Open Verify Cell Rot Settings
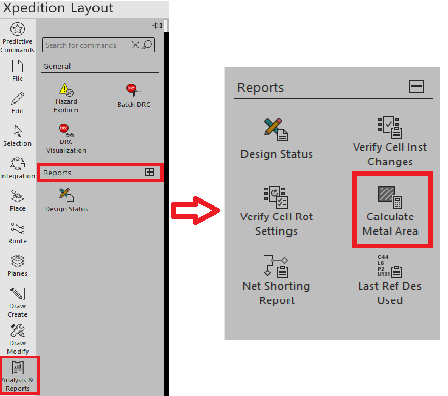The image size is (448, 396). tap(276, 211)
